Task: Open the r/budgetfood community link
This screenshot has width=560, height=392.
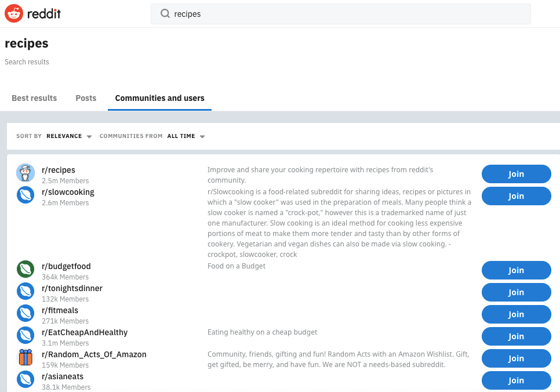Action: tap(66, 266)
